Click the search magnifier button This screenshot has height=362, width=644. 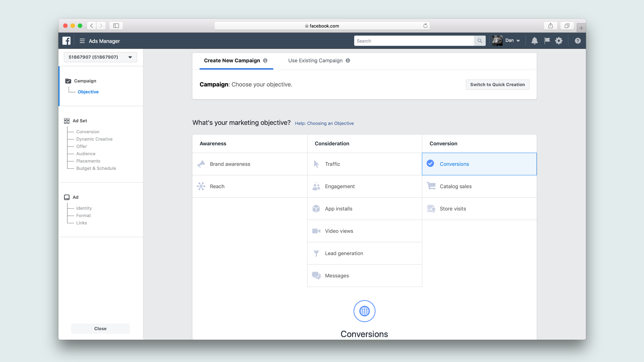click(479, 41)
